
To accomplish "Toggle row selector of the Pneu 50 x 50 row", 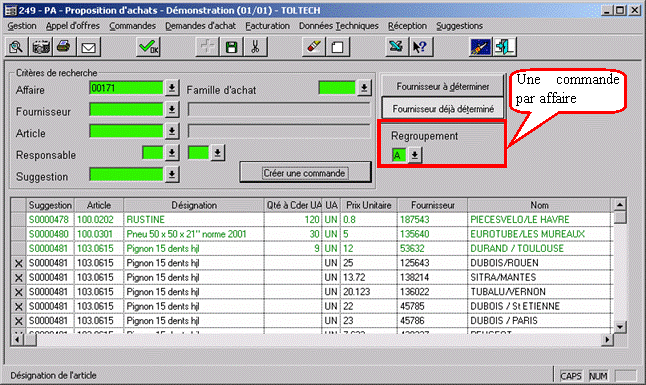I will [x=19, y=234].
